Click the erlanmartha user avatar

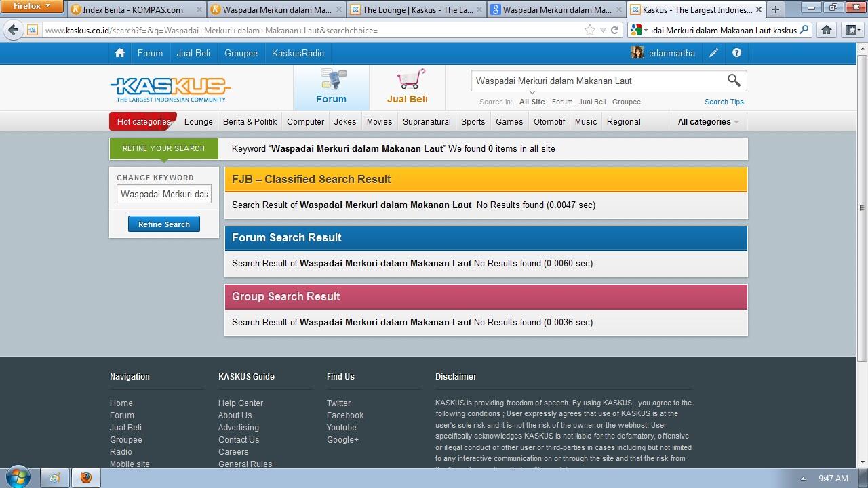click(637, 53)
